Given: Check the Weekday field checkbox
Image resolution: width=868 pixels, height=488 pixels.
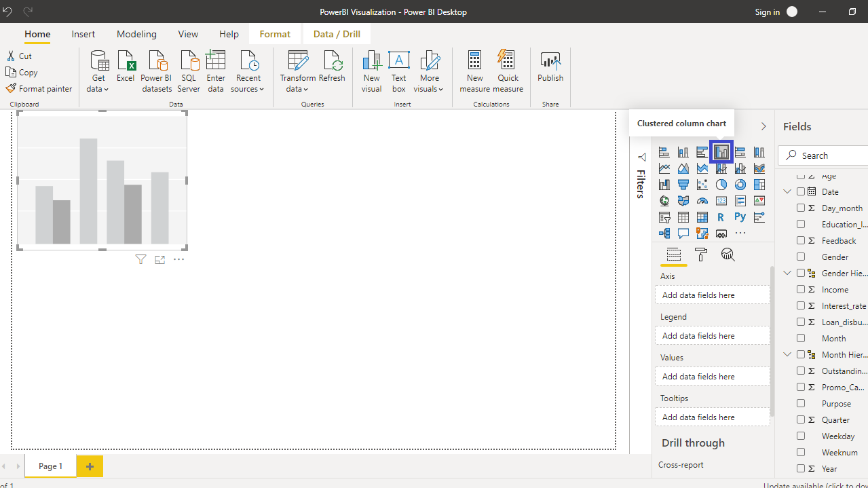Looking at the screenshot, I should pyautogui.click(x=801, y=436).
